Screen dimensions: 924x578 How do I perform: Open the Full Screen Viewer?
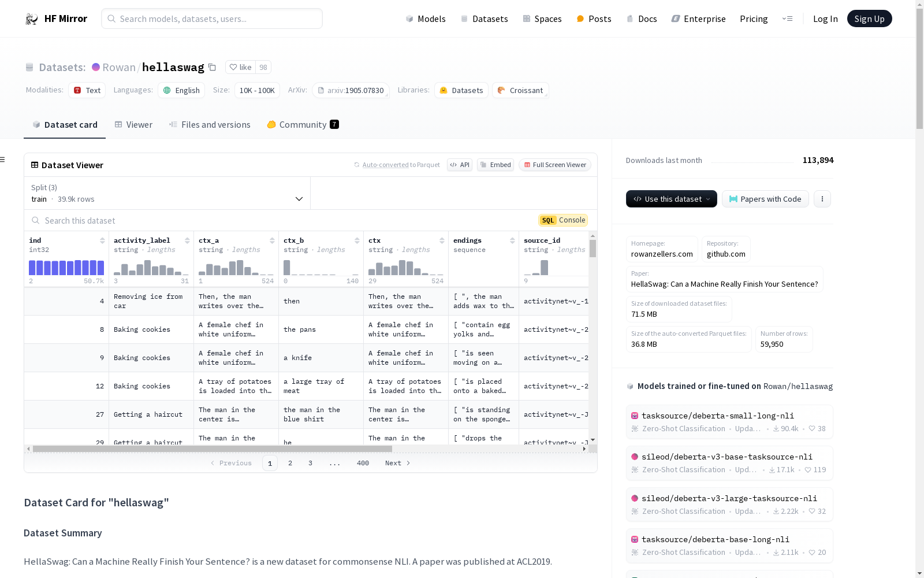click(x=555, y=165)
